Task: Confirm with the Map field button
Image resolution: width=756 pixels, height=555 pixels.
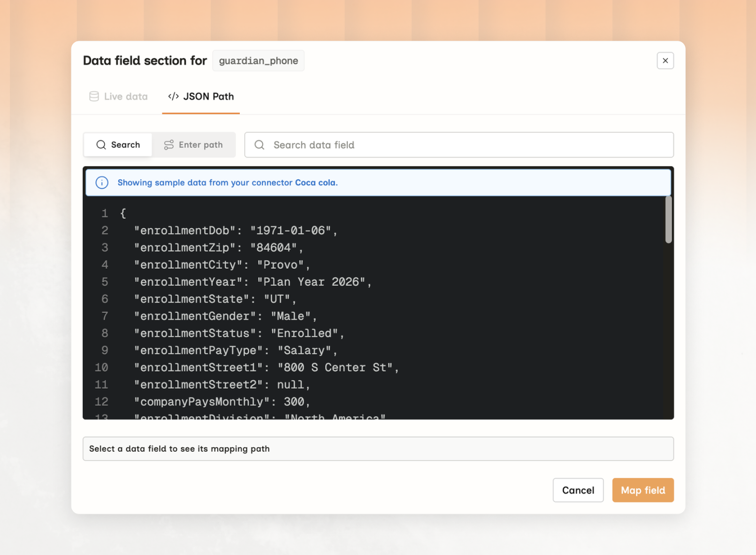Action: 643,490
